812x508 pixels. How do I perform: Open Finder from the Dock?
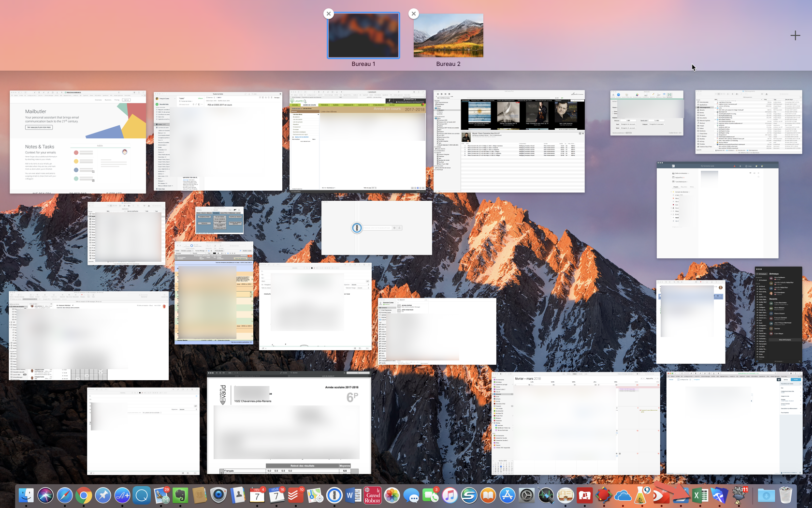click(26, 495)
